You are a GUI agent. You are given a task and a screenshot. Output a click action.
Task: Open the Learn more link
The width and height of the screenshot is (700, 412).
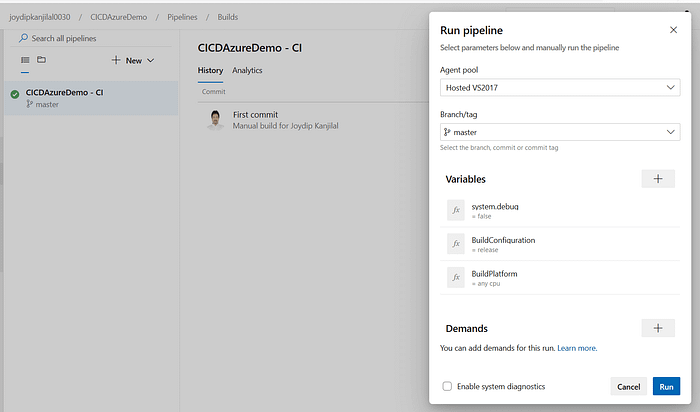pyautogui.click(x=577, y=348)
